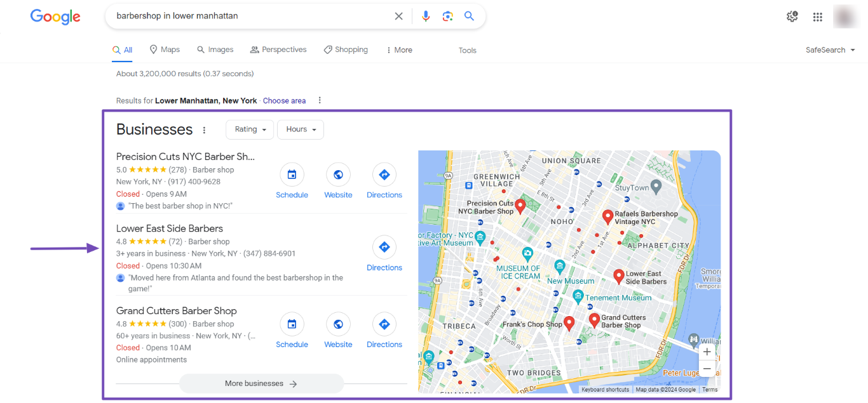The width and height of the screenshot is (868, 403).
Task: Click the blue search magnifier icon
Action: (x=469, y=16)
